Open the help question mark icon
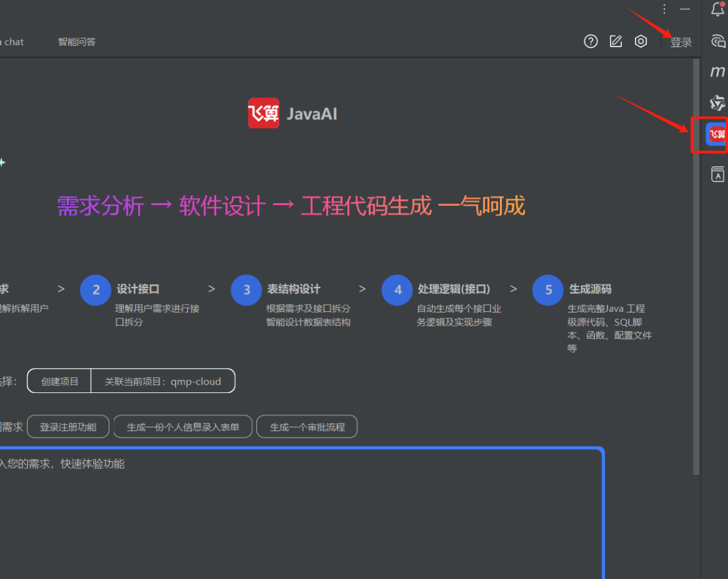The width and height of the screenshot is (728, 579). (590, 41)
